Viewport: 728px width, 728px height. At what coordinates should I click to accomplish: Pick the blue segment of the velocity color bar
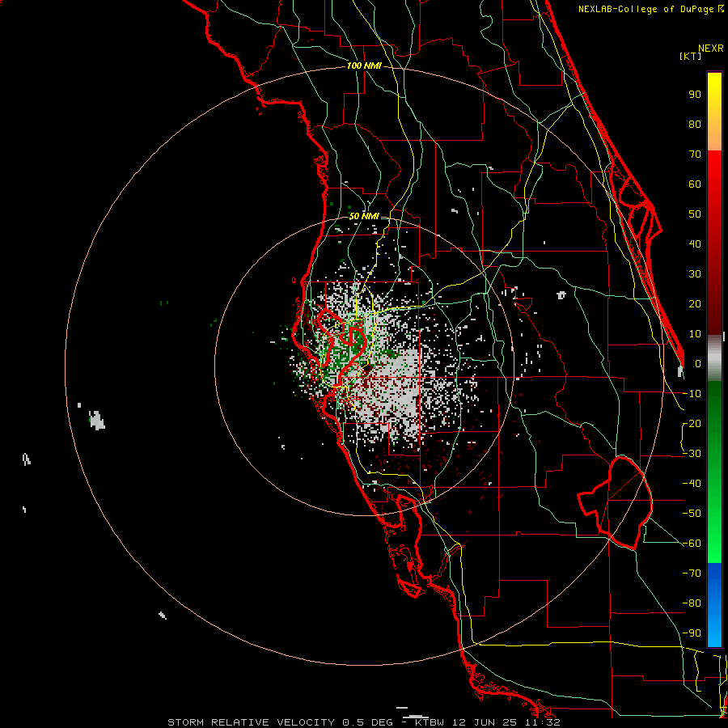[x=714, y=605]
